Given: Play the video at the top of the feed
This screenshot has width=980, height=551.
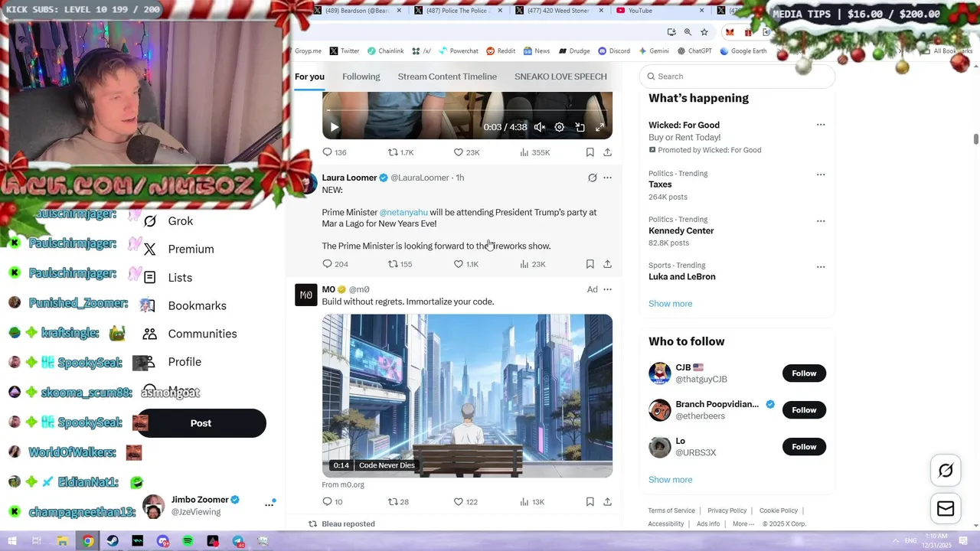Looking at the screenshot, I should (x=334, y=127).
